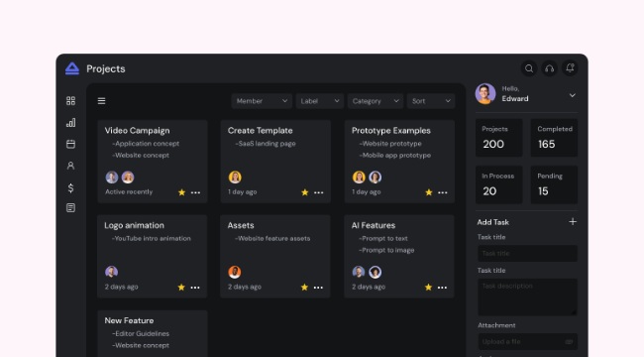The width and height of the screenshot is (644, 357).
Task: Open notifications bell icon
Action: pyautogui.click(x=570, y=68)
